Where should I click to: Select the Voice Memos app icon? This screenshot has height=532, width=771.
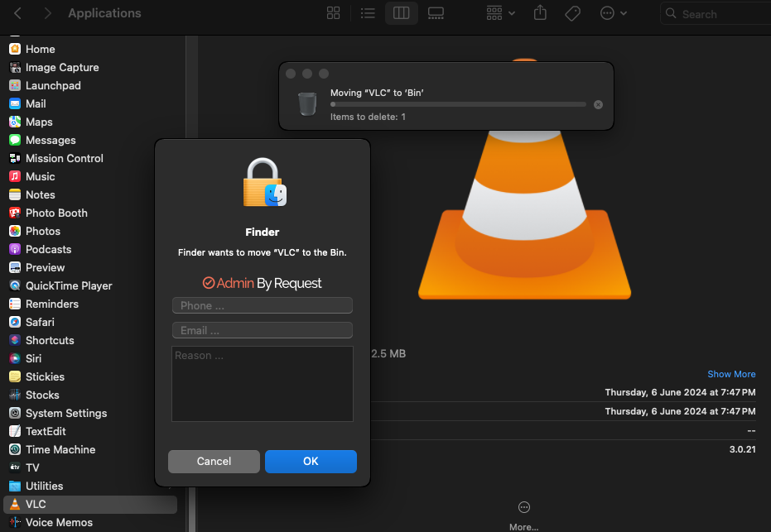point(15,522)
